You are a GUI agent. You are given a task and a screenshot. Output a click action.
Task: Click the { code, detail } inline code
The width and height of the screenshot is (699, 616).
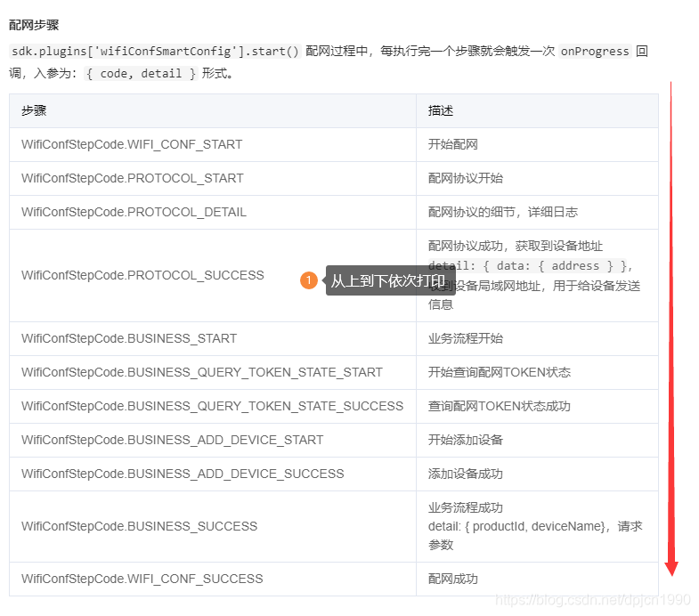click(141, 74)
